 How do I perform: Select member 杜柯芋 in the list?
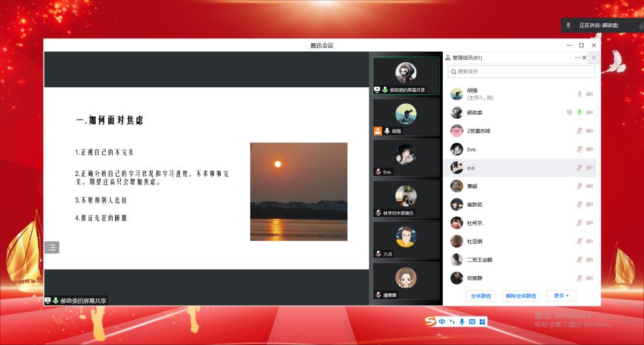pos(475,223)
